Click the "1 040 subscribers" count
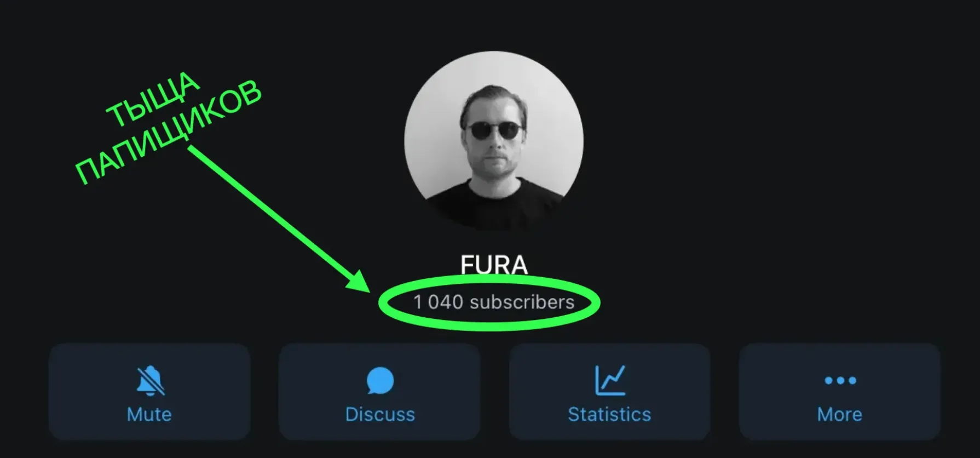 tap(494, 302)
